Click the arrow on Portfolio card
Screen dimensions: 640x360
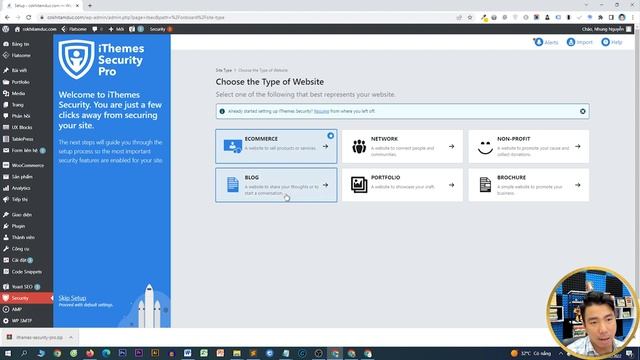click(x=451, y=185)
